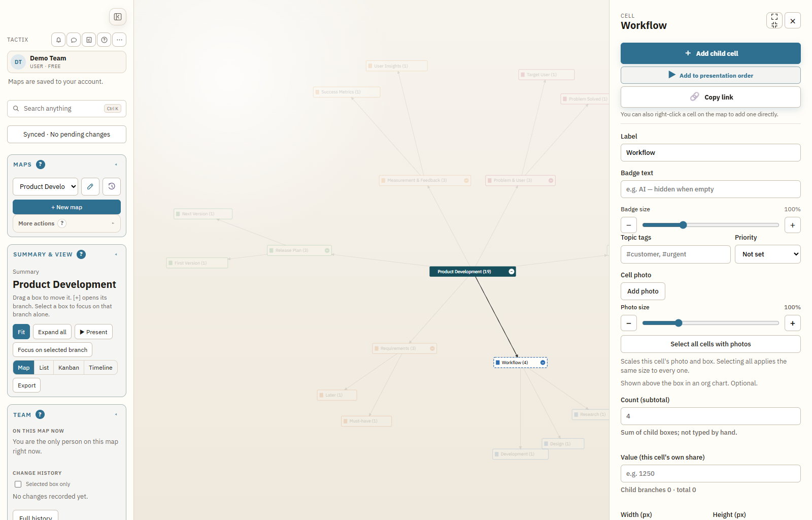Image resolution: width=812 pixels, height=520 pixels.
Task: Click the Badge text input field
Action: click(710, 189)
